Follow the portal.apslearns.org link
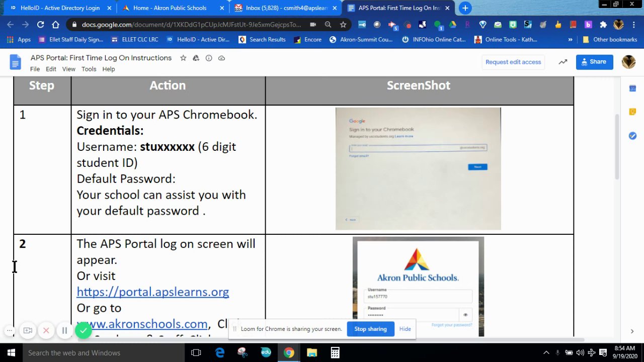 pos(152,292)
